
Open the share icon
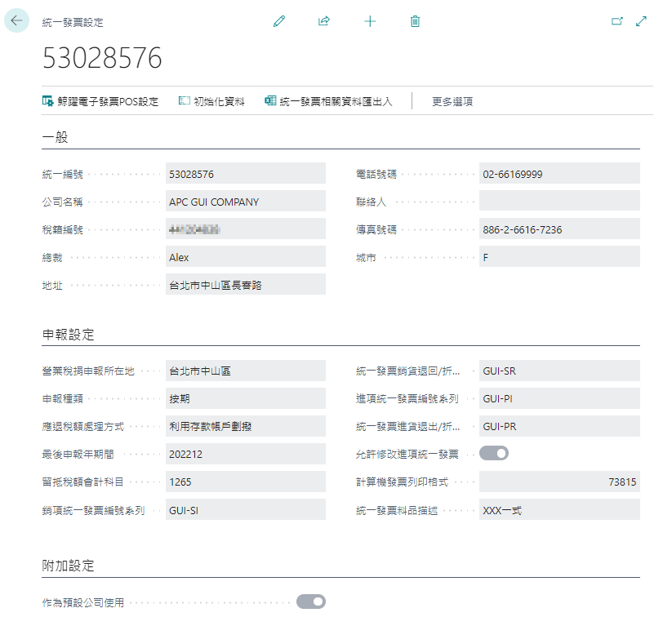[324, 21]
